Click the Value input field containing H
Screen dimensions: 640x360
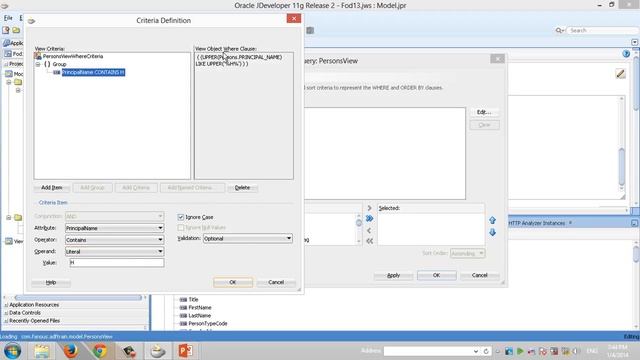tap(117, 263)
